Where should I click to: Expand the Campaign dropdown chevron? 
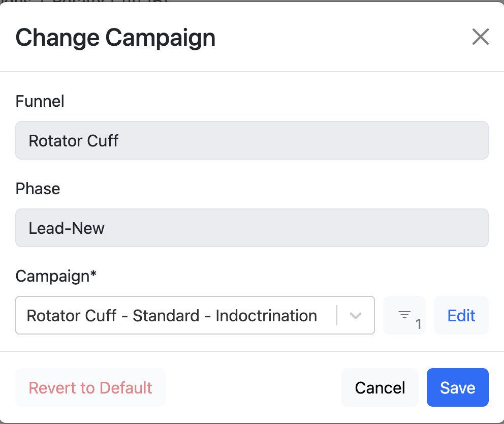pos(356,316)
